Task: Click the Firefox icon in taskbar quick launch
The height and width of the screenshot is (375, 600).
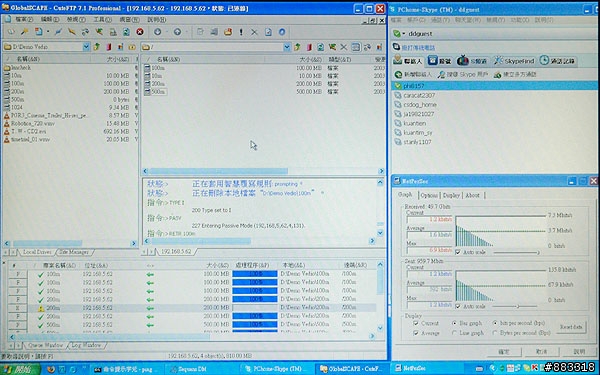Action: [51, 369]
